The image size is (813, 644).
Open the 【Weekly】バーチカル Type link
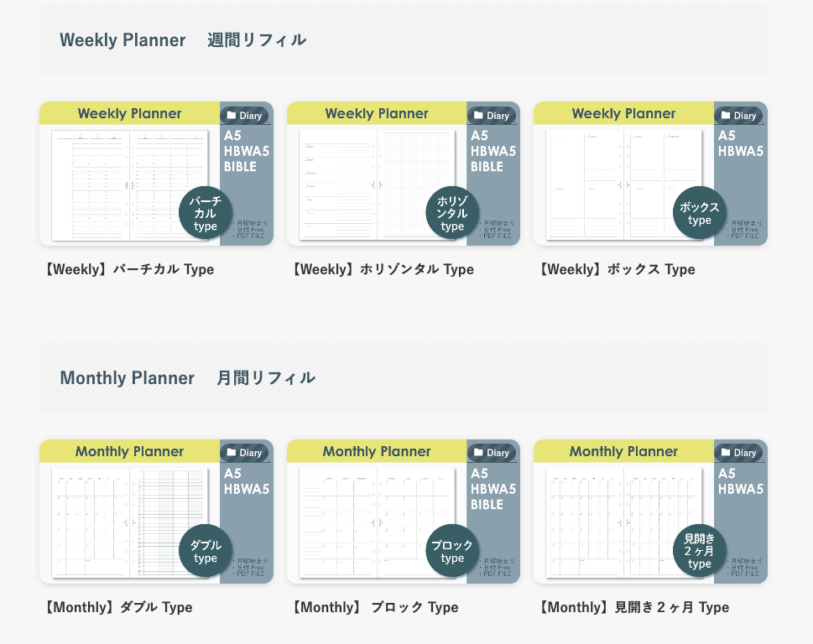130,269
